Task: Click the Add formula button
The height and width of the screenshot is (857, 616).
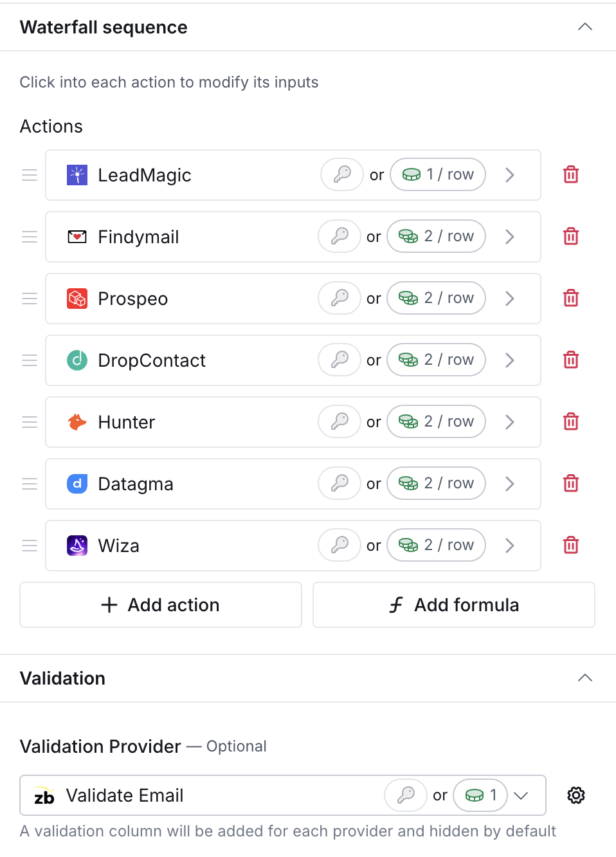Action: [x=454, y=605]
